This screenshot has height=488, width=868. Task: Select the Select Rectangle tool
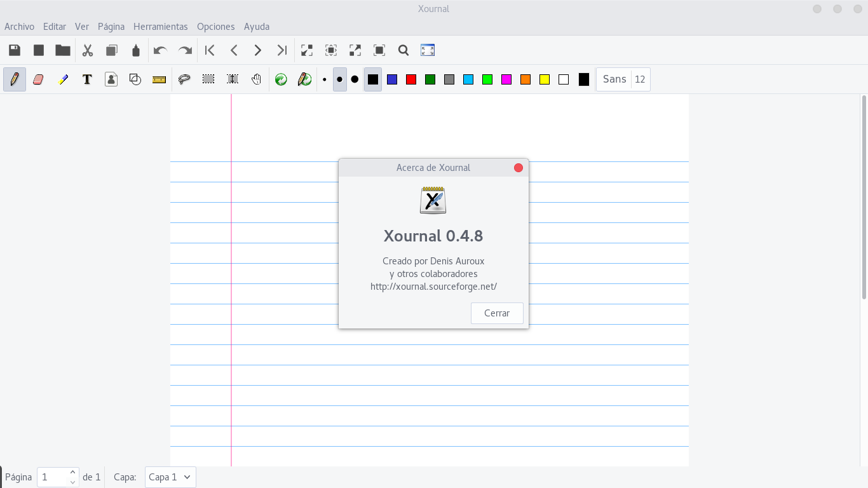coord(208,79)
